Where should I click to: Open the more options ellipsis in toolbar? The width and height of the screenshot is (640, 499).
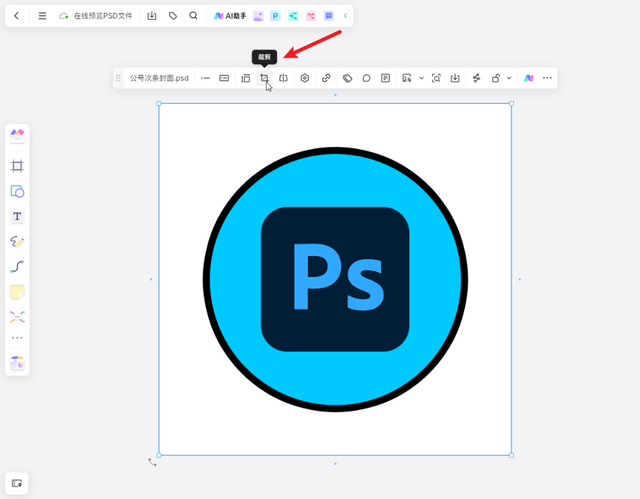[x=547, y=78]
